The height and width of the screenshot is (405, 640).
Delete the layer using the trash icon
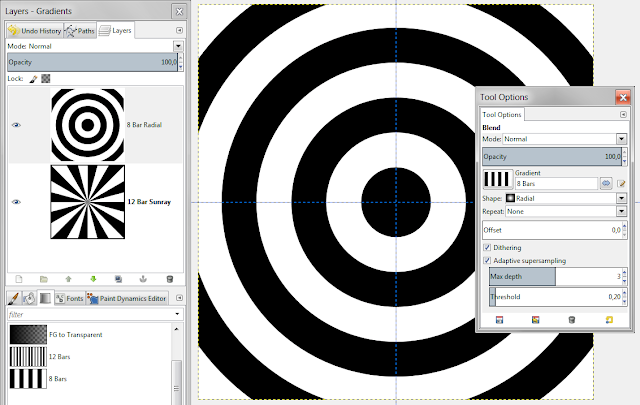170,279
